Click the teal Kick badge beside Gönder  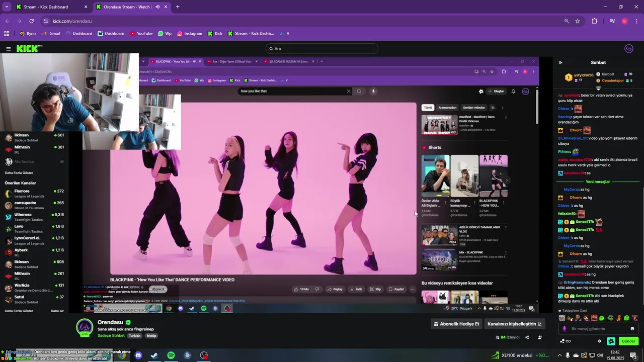tap(611, 341)
